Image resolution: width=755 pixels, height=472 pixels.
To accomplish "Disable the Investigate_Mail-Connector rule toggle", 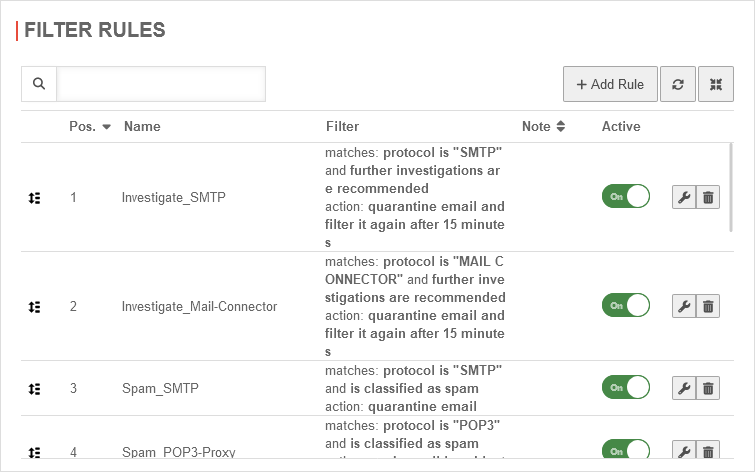I will [625, 305].
